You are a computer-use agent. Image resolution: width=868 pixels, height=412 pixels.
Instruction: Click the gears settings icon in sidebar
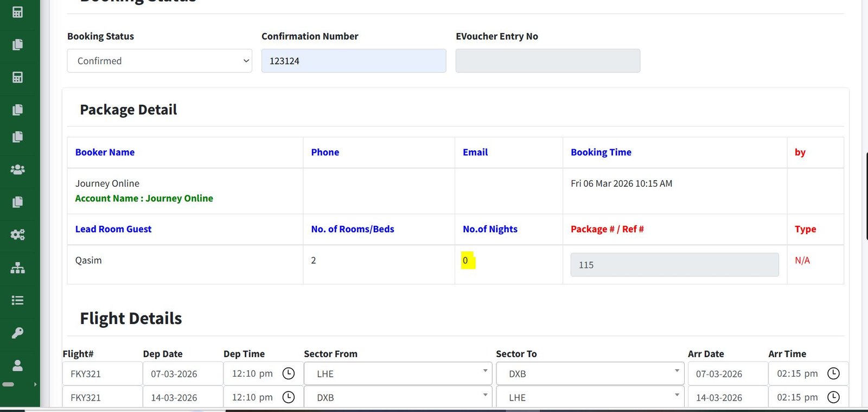(17, 234)
